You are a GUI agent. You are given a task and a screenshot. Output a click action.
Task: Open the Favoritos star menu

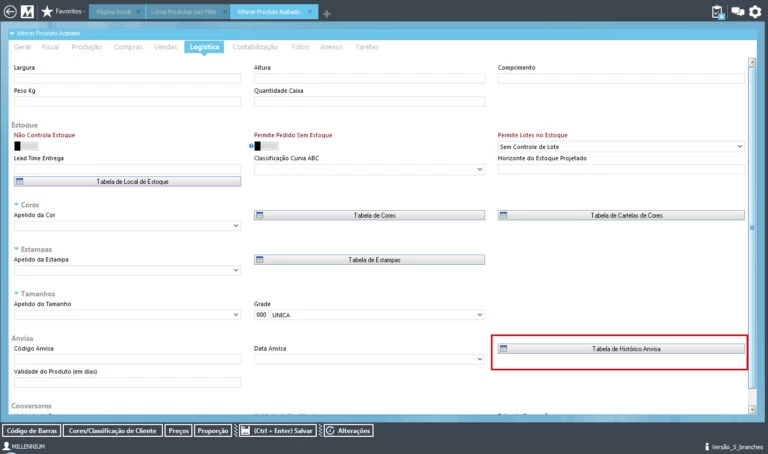(47, 12)
